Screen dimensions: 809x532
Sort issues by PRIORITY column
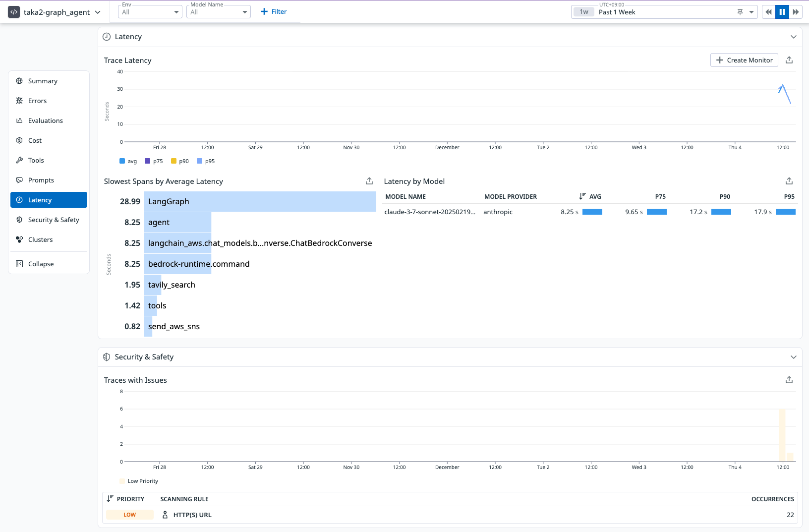coord(126,499)
